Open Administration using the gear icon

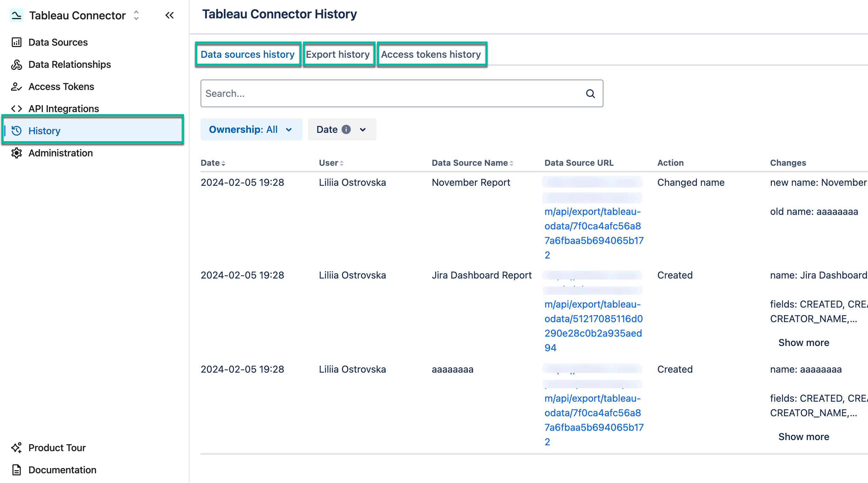(x=17, y=153)
